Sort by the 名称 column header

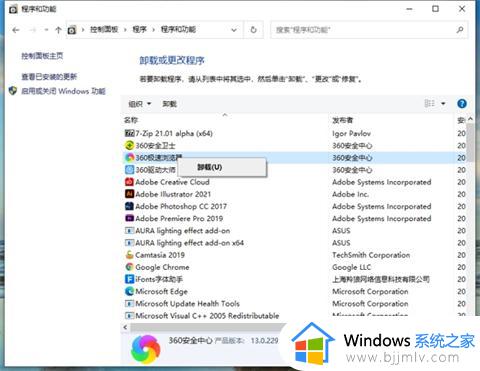[131, 120]
